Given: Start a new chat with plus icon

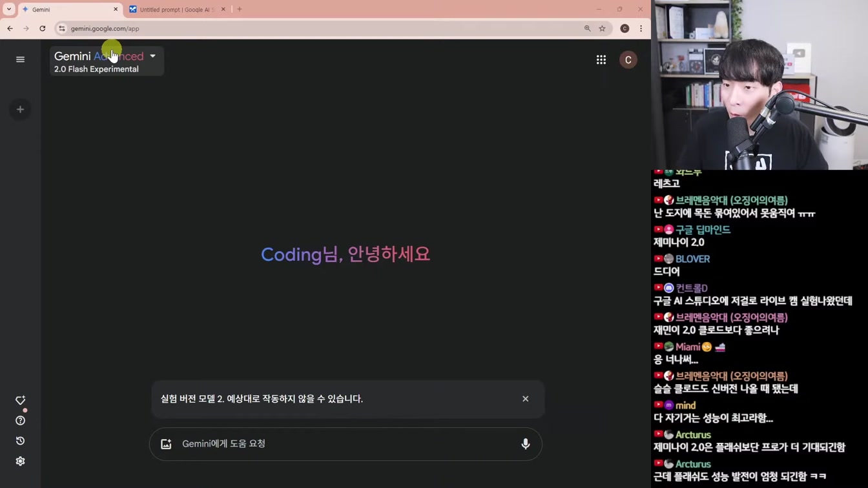Looking at the screenshot, I should (20, 109).
